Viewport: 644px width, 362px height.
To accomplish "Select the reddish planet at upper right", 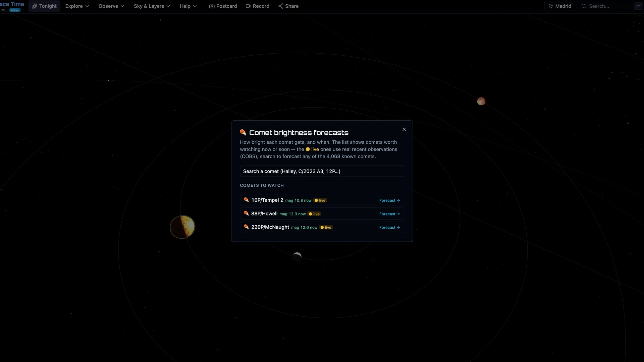I will click(x=481, y=101).
